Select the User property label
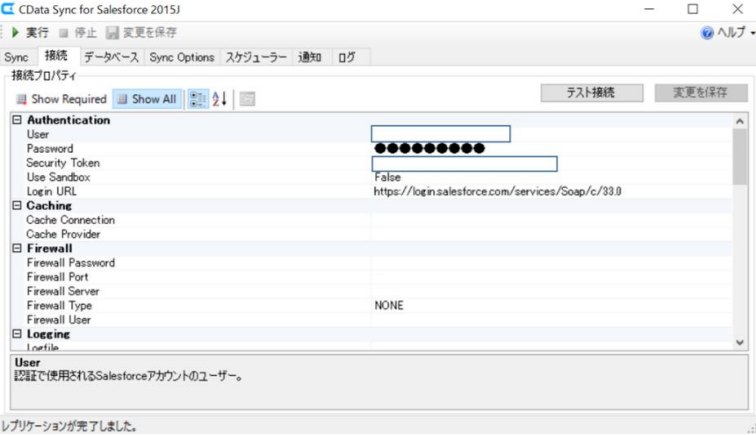756x435 pixels. tap(38, 135)
